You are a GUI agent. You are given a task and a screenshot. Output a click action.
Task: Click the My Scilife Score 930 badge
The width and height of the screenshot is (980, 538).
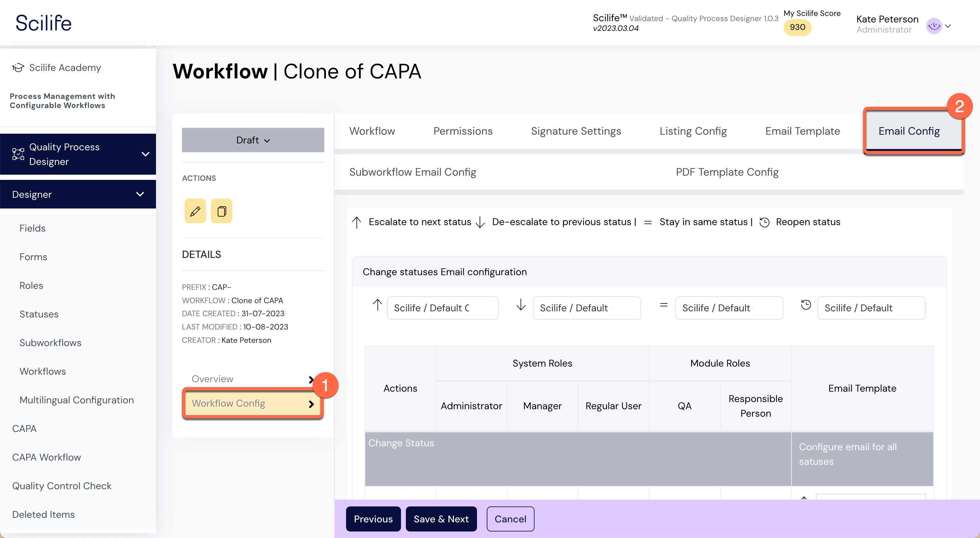[797, 27]
